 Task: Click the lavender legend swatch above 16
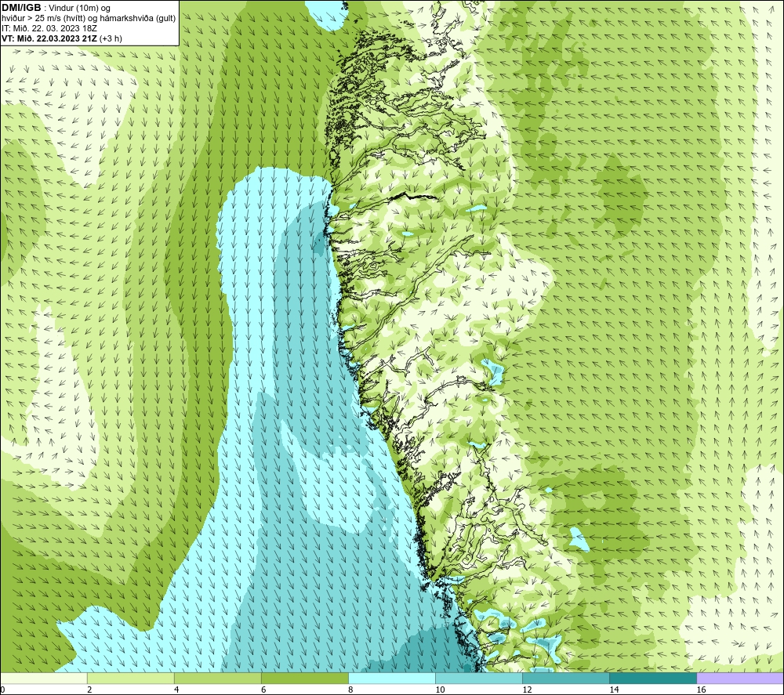pyautogui.click(x=740, y=678)
